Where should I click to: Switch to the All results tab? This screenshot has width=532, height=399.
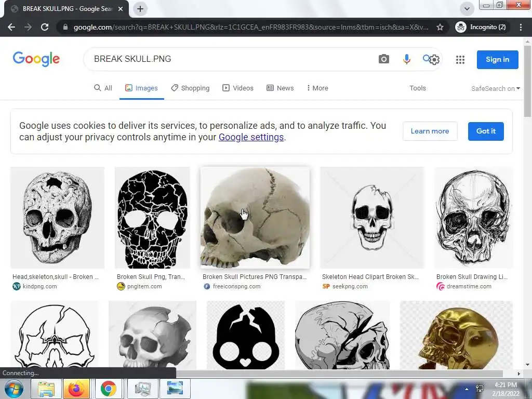[103, 88]
